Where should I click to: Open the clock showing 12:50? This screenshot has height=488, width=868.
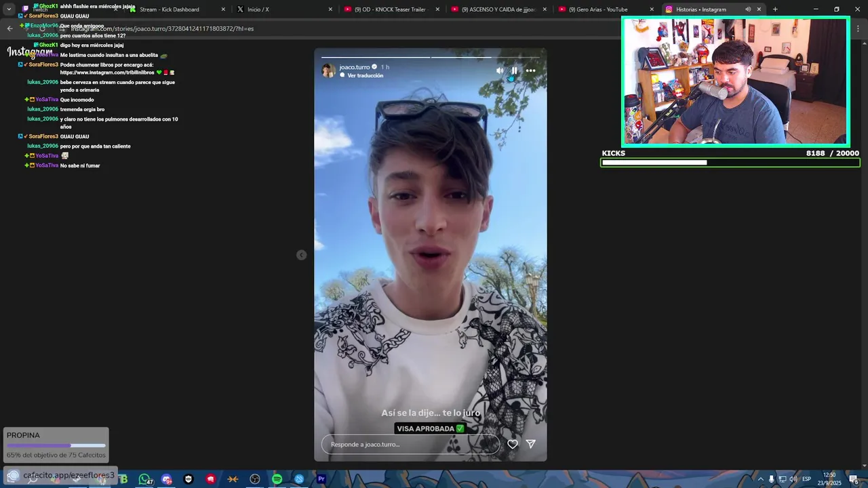tap(829, 479)
